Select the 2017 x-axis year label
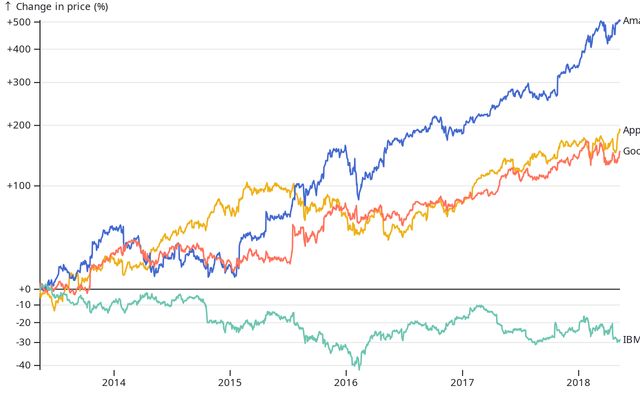 point(462,382)
